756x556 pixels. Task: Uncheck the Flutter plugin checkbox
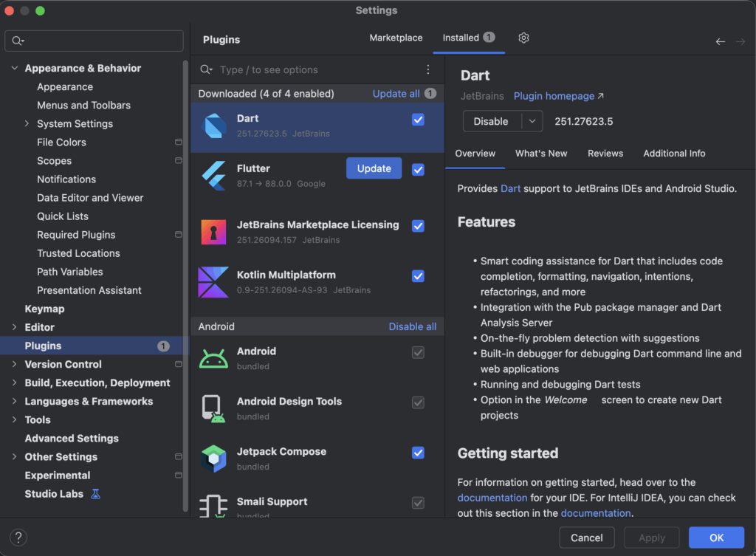(418, 170)
